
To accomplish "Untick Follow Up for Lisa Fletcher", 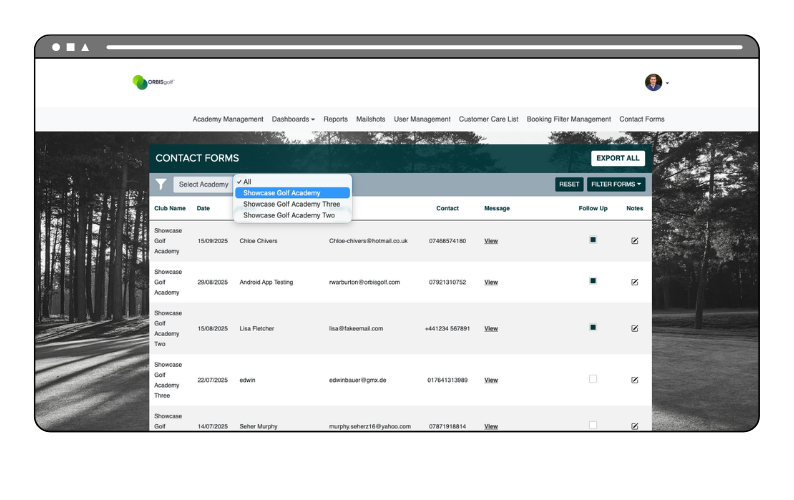I will 593,327.
